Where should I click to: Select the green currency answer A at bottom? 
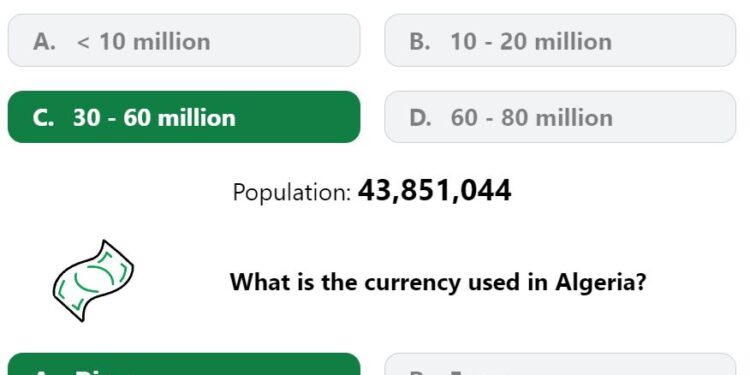click(184, 364)
